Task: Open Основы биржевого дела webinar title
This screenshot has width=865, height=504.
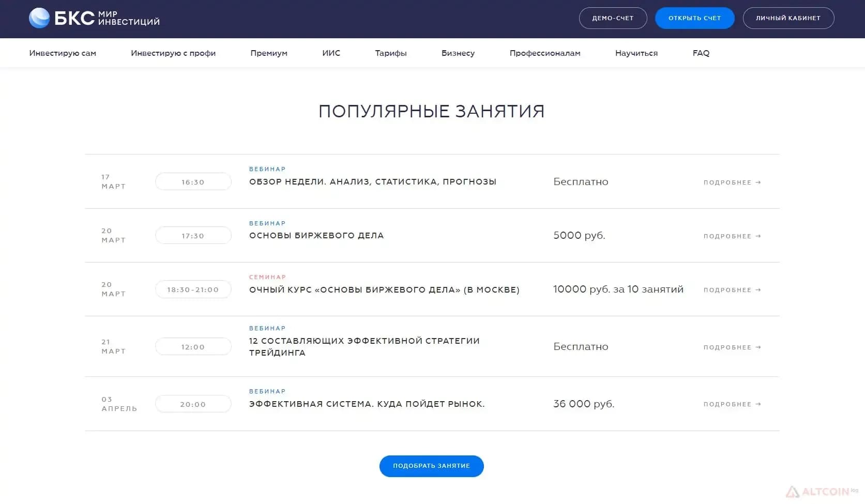Action: pyautogui.click(x=316, y=236)
